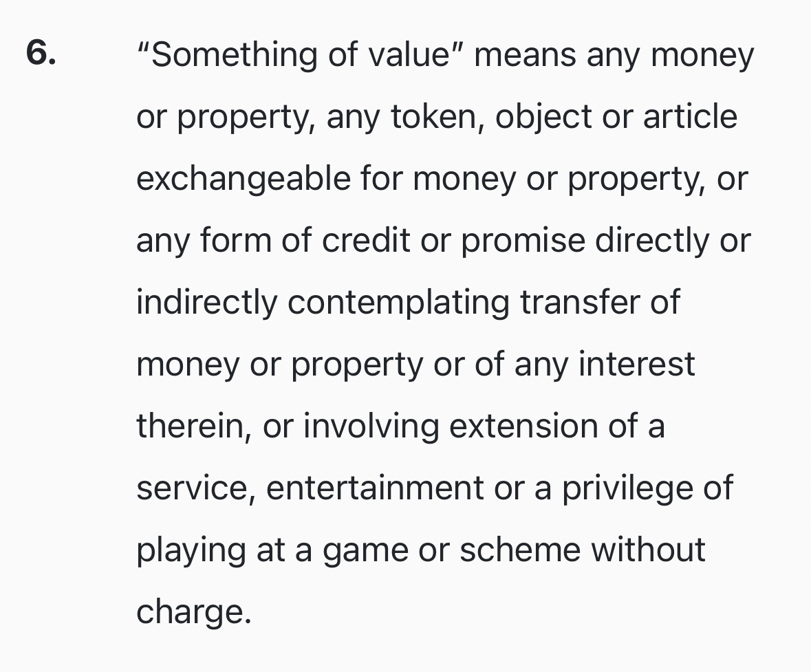Click the word "object"
Screen dimensions: 811x672
[x=543, y=117]
